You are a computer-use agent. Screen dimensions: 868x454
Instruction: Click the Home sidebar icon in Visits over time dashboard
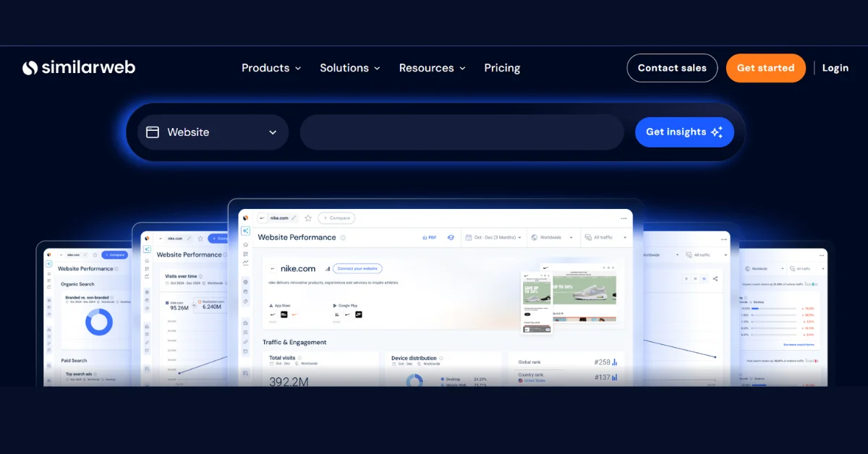point(147,261)
